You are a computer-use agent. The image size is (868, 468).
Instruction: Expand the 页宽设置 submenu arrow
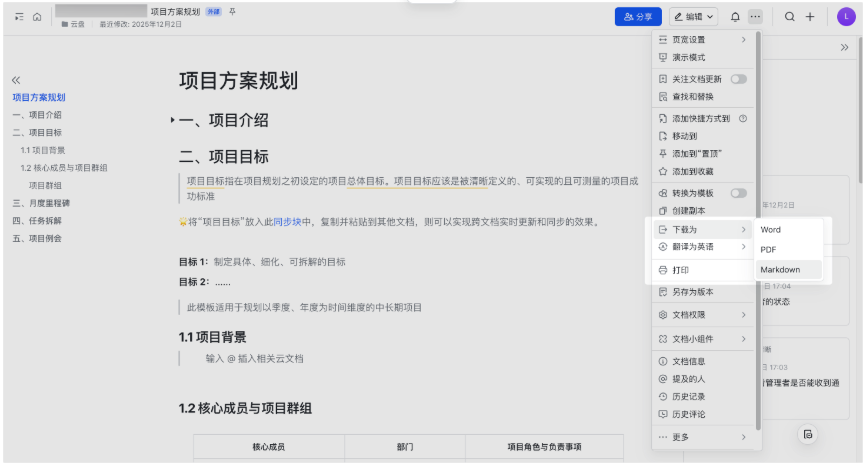[743, 39]
